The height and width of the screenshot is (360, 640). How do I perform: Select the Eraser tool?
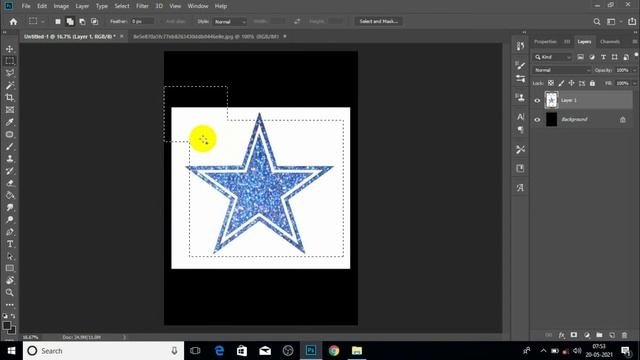10,183
